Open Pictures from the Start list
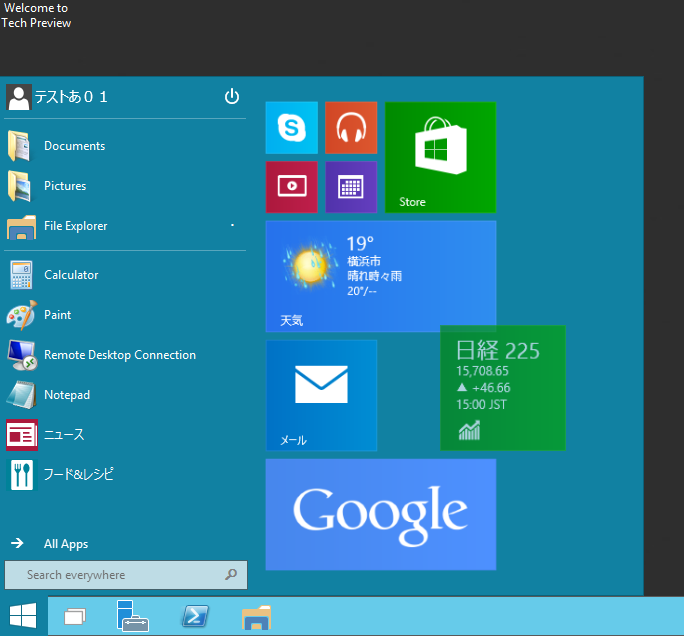The width and height of the screenshot is (684, 636). coord(65,186)
